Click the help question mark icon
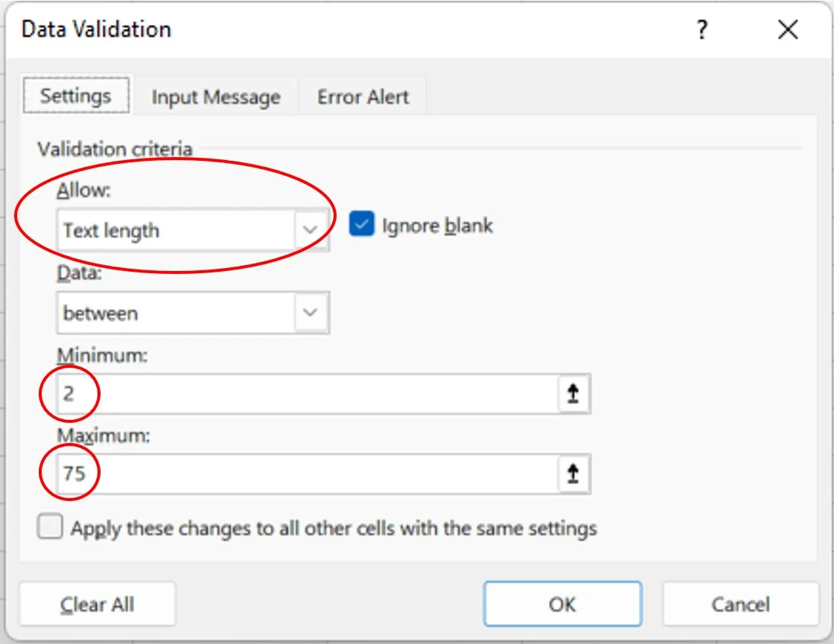Image resolution: width=834 pixels, height=644 pixels. click(x=701, y=31)
